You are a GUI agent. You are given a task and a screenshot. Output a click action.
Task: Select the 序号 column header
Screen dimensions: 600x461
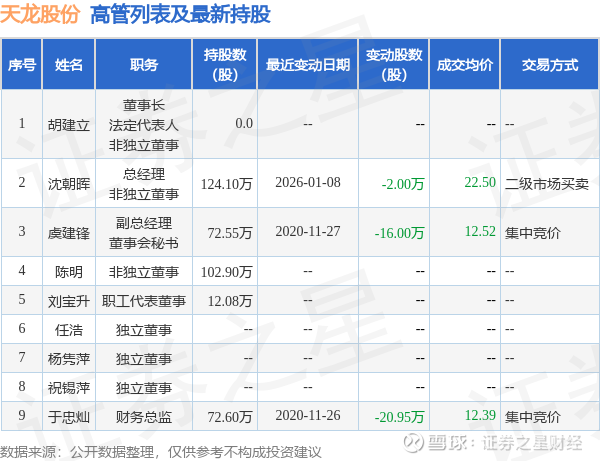pos(22,64)
